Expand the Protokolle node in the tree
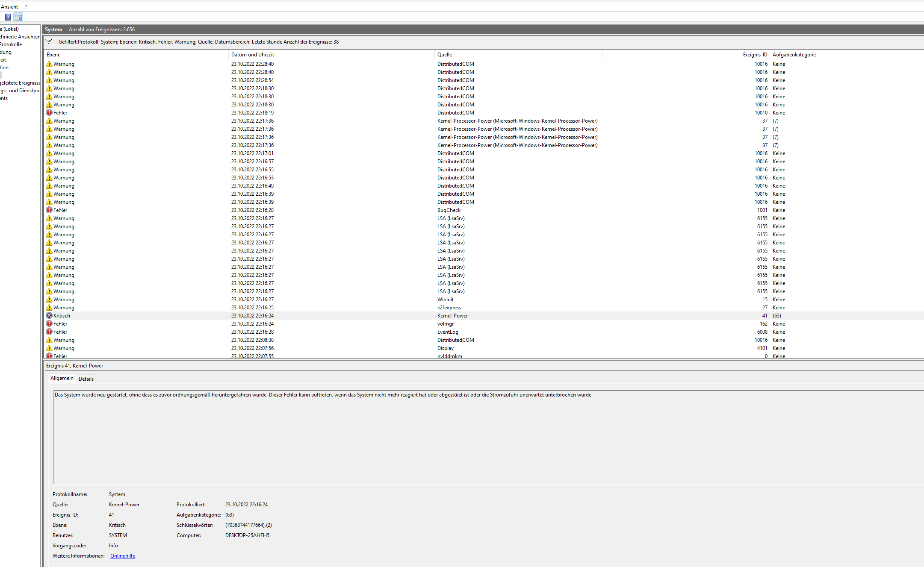This screenshot has height=567, width=924. (x=11, y=44)
